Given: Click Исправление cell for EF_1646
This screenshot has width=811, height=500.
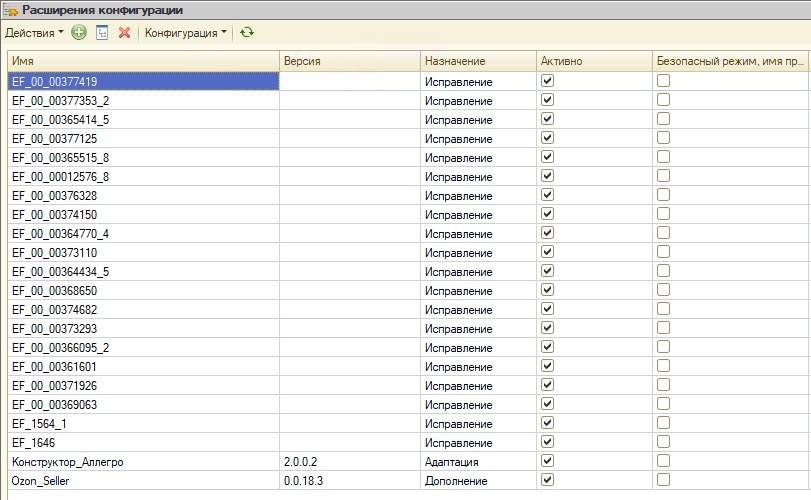Looking at the screenshot, I should tap(478, 443).
